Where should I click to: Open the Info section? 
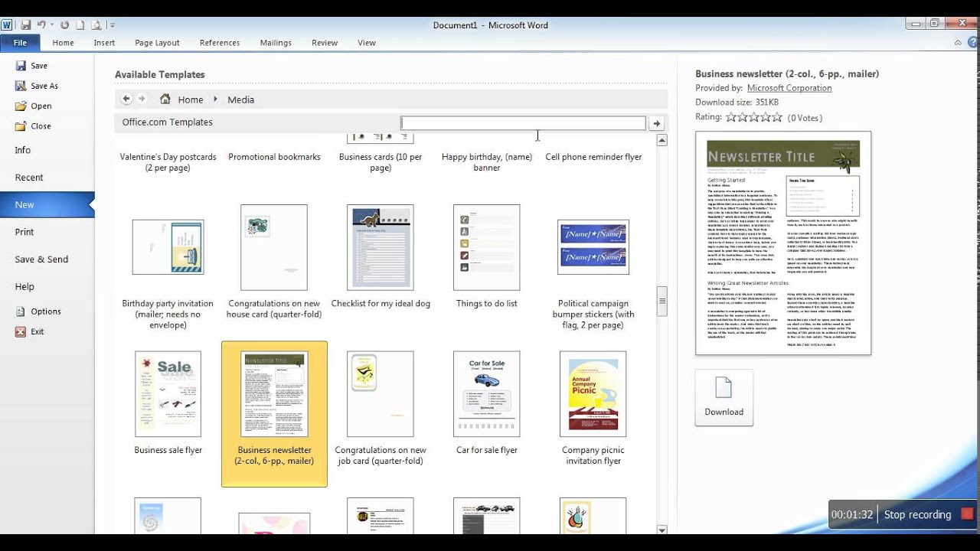pyautogui.click(x=23, y=150)
